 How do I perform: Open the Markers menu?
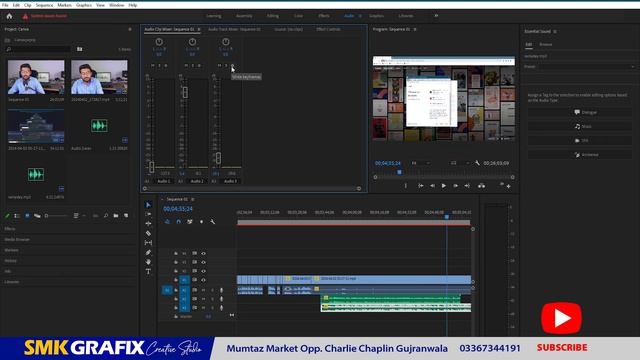coord(64,5)
